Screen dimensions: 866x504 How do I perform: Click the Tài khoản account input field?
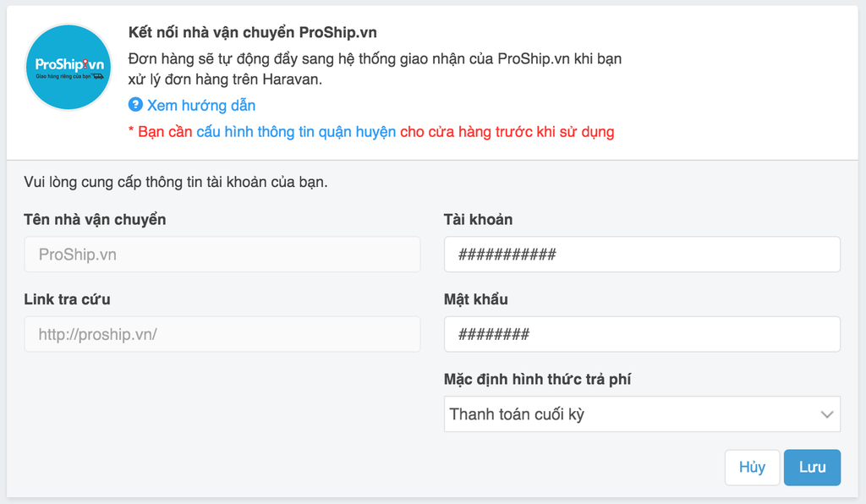pyautogui.click(x=642, y=255)
